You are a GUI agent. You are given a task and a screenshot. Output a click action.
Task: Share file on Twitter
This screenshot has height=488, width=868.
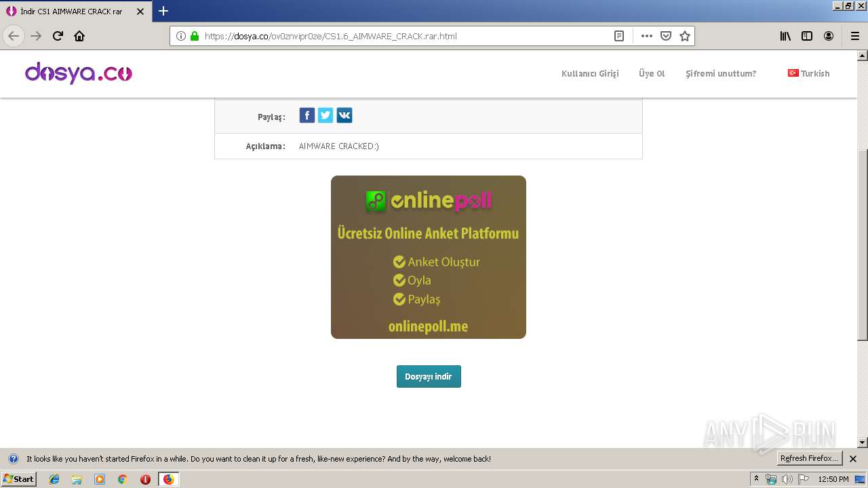pos(325,115)
